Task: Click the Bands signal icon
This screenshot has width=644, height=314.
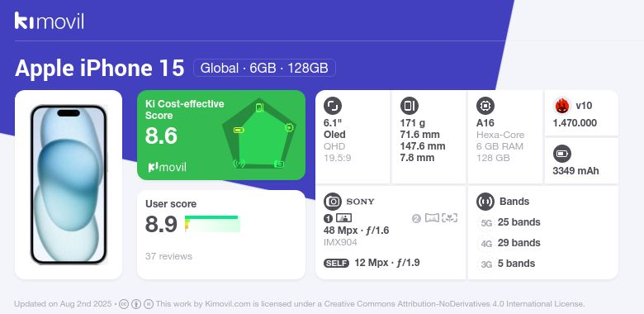Action: (485, 202)
